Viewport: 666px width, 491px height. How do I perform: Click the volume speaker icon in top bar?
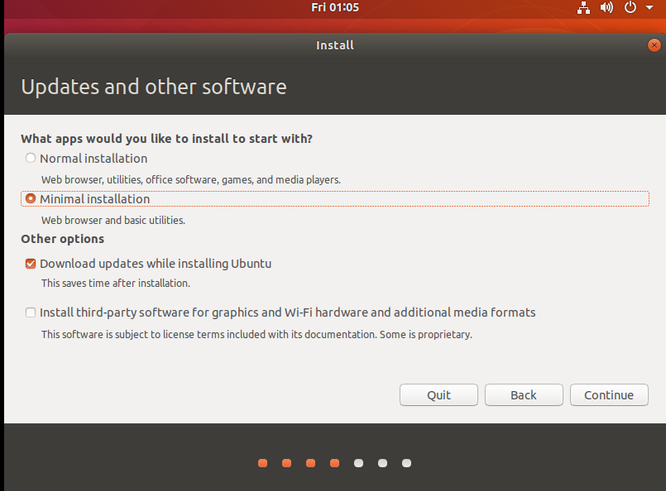[x=607, y=8]
